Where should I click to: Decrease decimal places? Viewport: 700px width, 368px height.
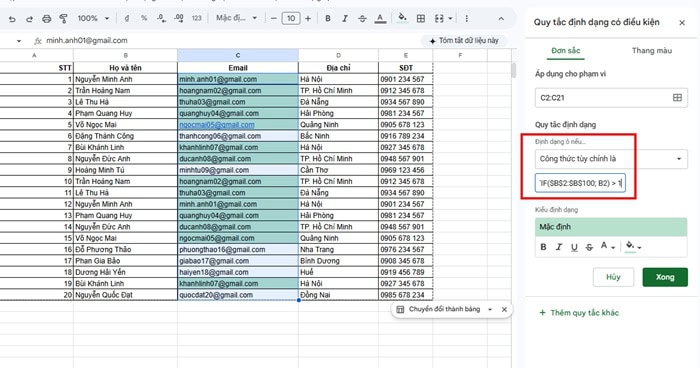pyautogui.click(x=161, y=18)
